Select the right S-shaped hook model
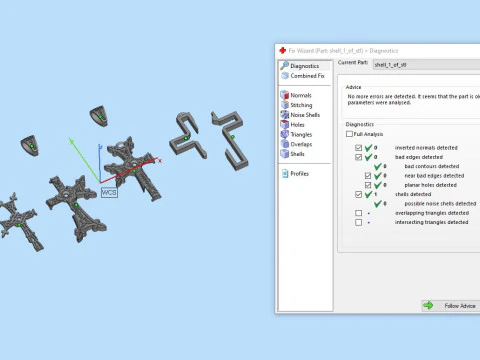 (x=231, y=140)
